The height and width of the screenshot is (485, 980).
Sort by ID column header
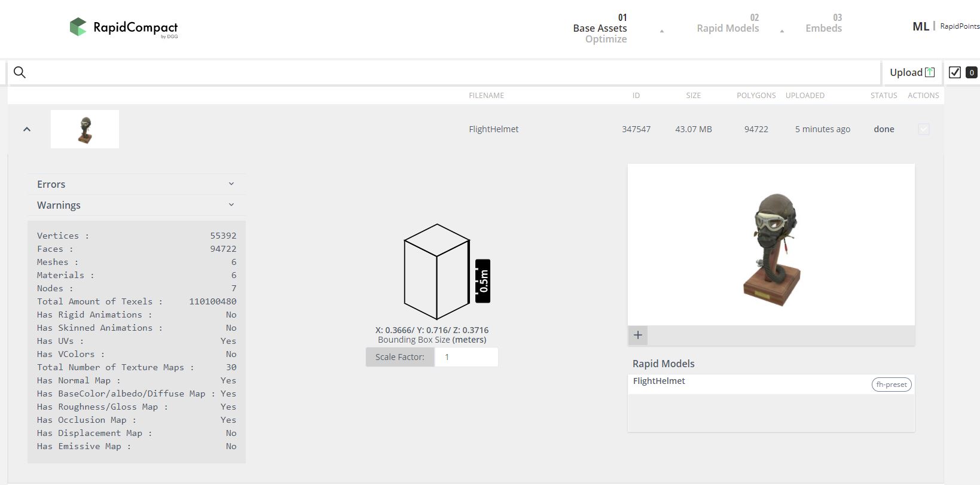click(636, 96)
